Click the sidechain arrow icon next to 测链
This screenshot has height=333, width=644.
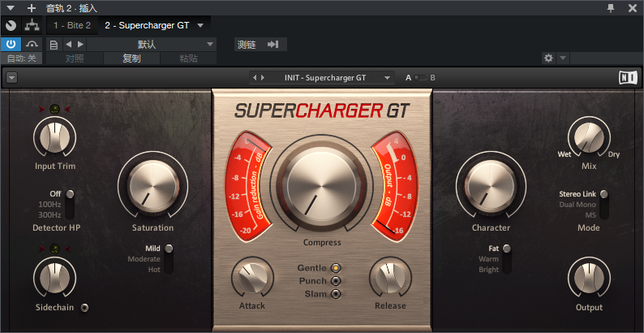click(x=273, y=45)
